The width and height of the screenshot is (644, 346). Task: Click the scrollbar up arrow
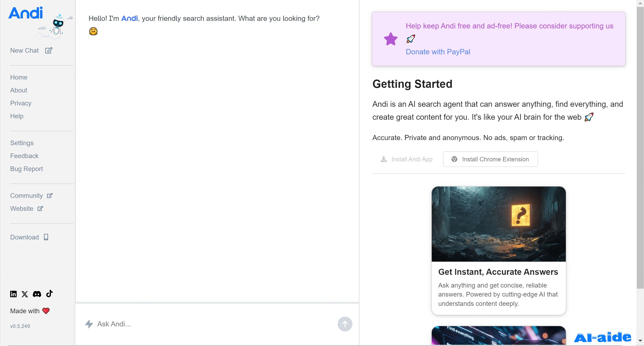click(640, 3)
